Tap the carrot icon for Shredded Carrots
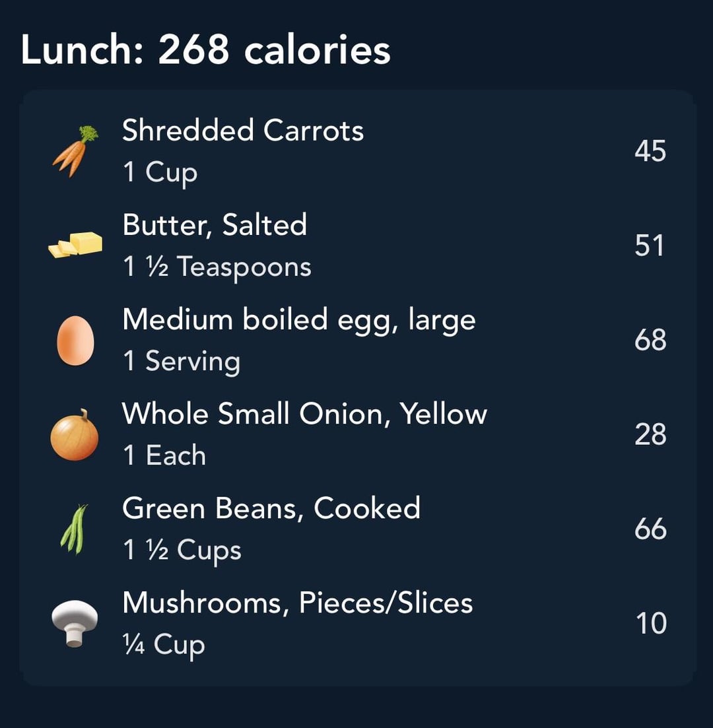This screenshot has height=728, width=713. (75, 151)
